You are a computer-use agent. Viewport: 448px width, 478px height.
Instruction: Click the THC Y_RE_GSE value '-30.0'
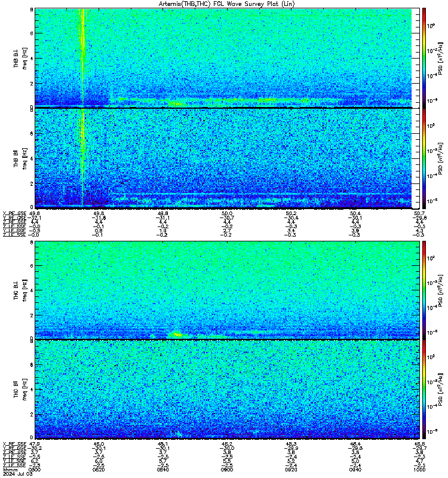(227, 448)
